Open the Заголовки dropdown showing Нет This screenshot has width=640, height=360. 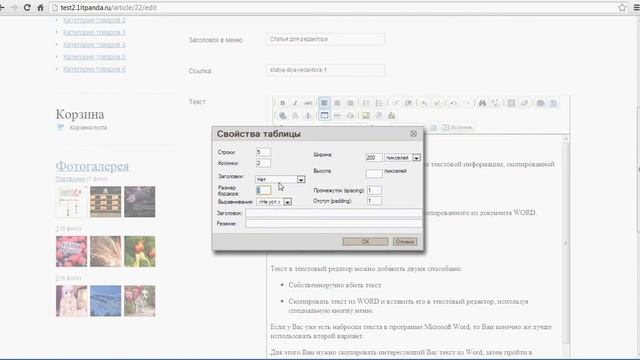coord(280,179)
